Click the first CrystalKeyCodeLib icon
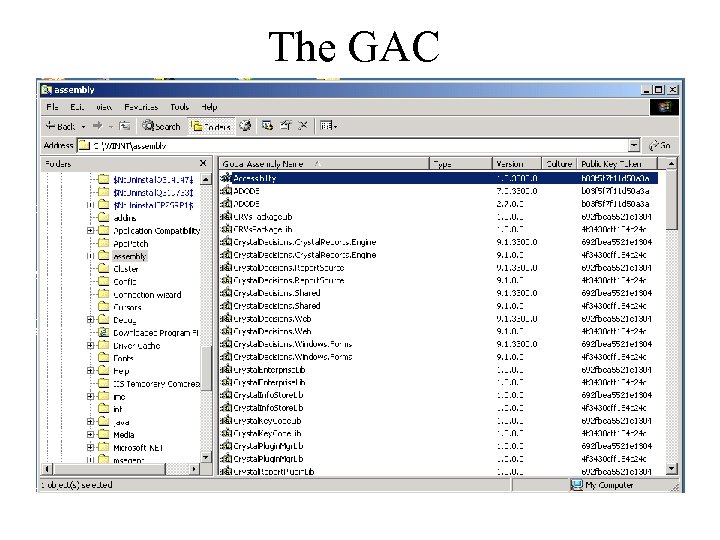The height and width of the screenshot is (540, 720). 226,420
